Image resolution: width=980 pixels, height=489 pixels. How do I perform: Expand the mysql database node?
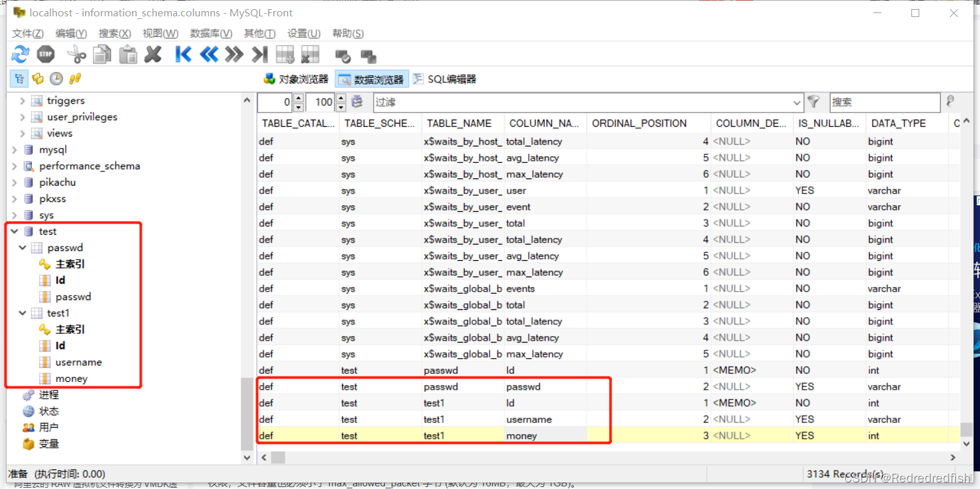click(14, 150)
